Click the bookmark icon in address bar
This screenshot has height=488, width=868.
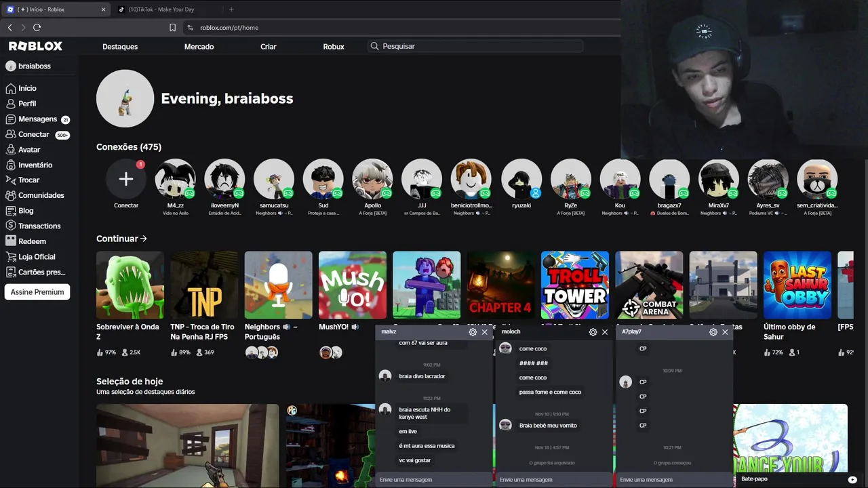click(x=172, y=28)
